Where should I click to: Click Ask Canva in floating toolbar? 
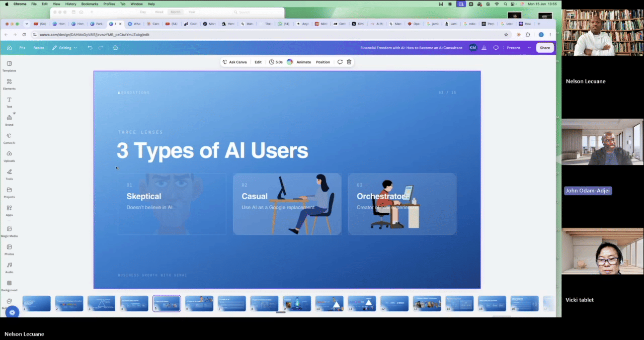(x=235, y=62)
